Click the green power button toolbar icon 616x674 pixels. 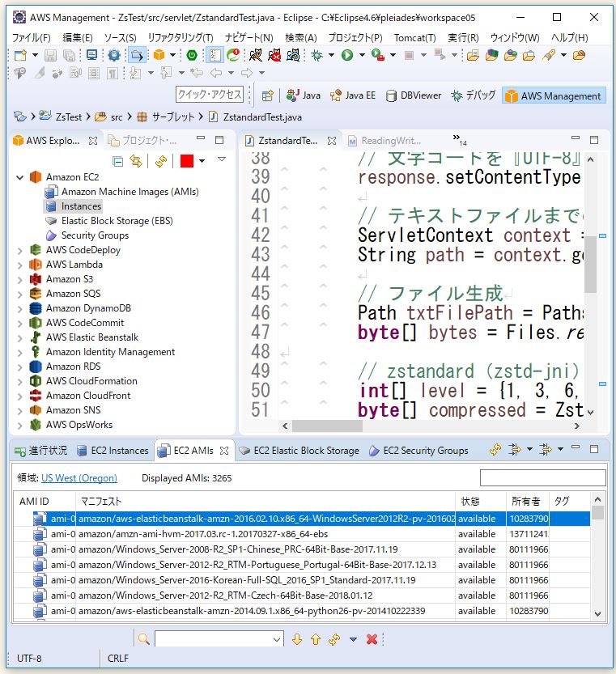click(x=192, y=55)
